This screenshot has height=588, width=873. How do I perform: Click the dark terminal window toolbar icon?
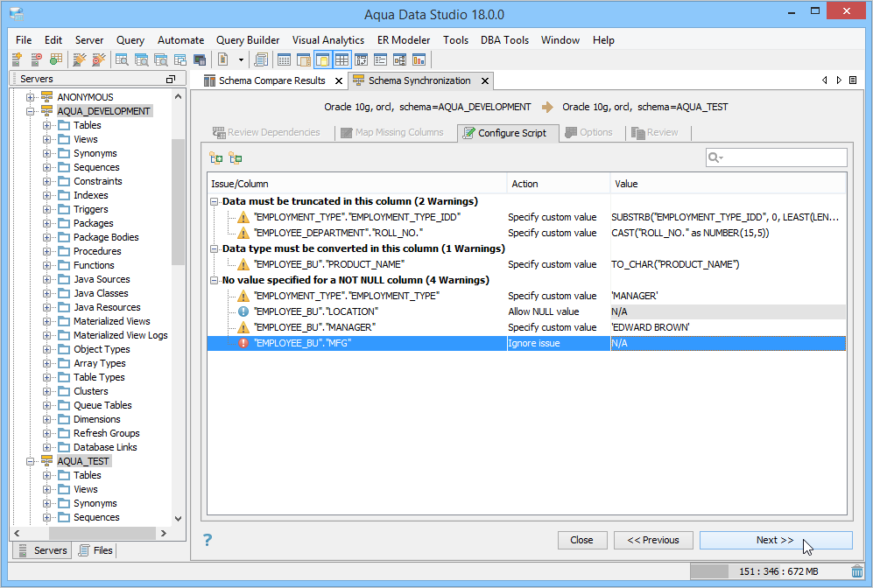point(200,59)
